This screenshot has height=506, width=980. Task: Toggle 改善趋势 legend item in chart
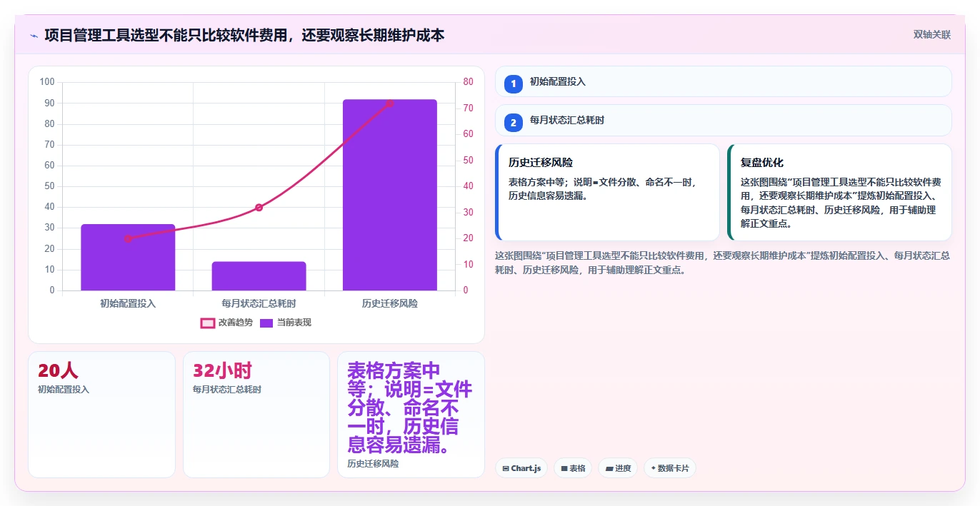227,323
